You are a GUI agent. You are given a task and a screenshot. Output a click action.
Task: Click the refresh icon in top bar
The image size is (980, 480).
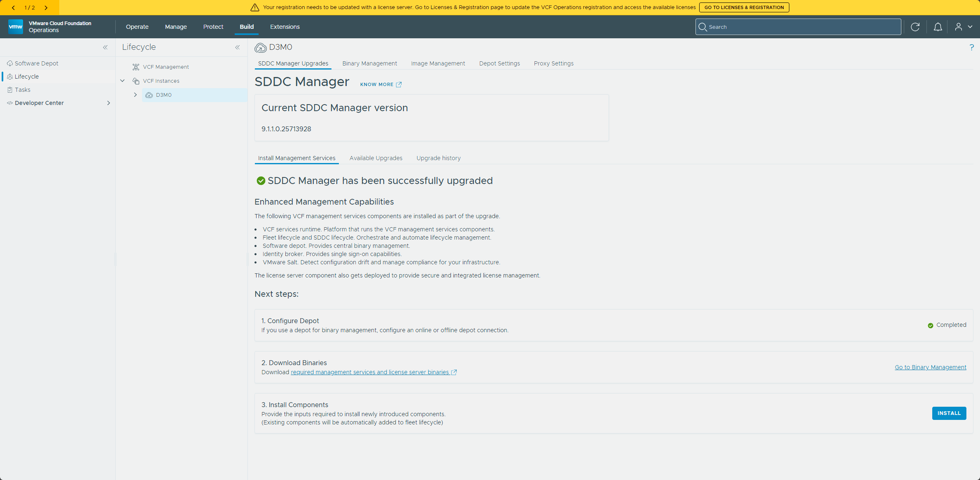click(x=915, y=27)
